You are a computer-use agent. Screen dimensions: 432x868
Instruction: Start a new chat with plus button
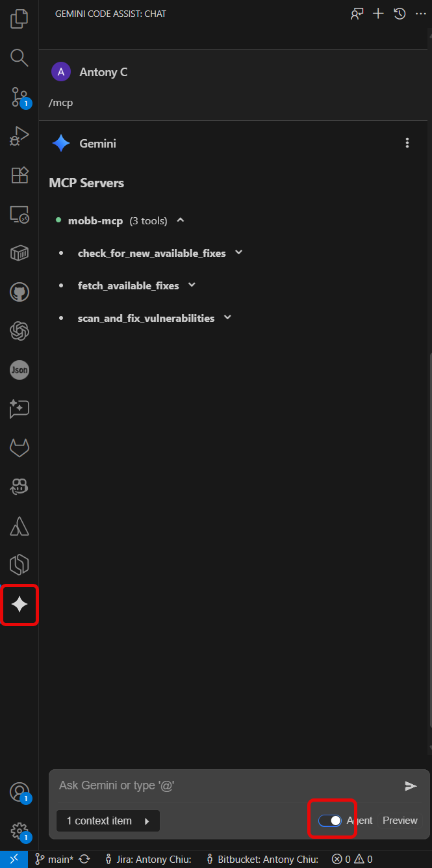coord(378,14)
